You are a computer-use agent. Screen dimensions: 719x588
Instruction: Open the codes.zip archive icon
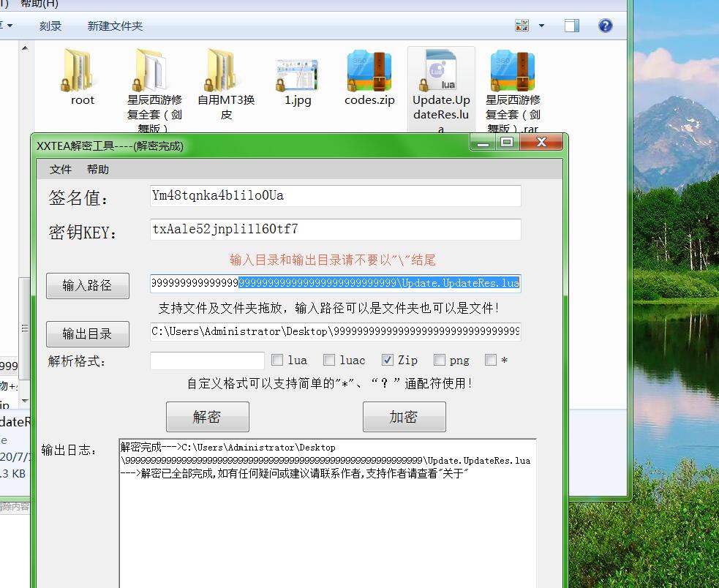[368, 73]
